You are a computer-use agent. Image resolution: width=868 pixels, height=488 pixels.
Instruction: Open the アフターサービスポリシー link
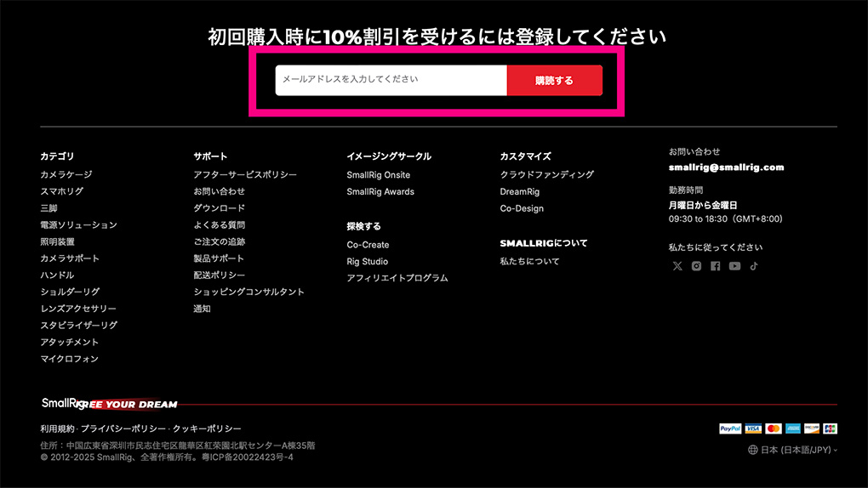click(245, 174)
